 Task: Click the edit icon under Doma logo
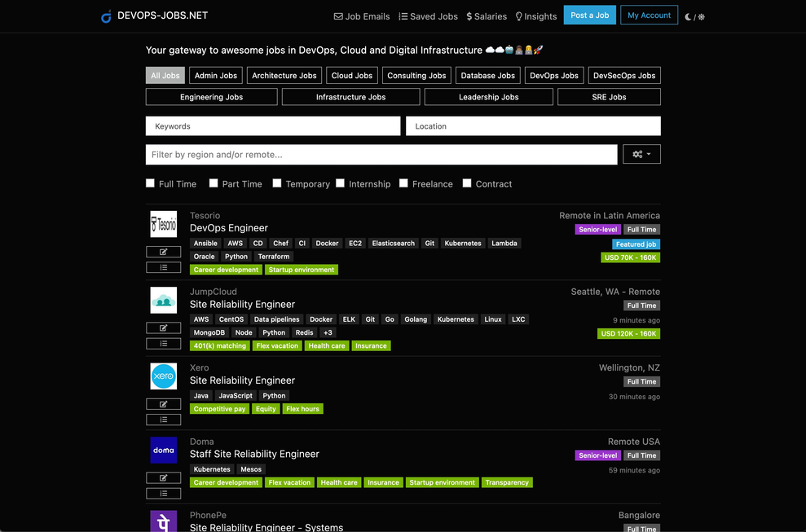pos(163,477)
